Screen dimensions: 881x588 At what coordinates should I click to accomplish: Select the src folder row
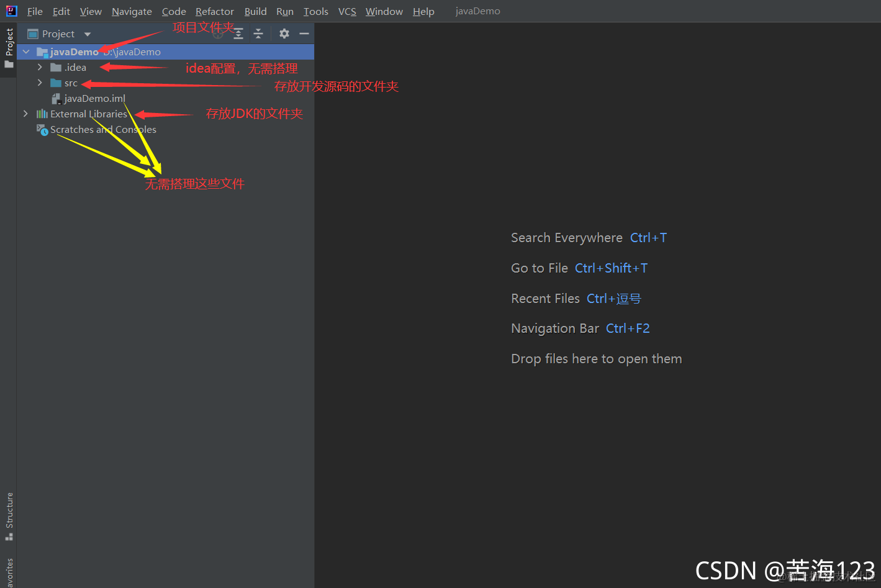pyautogui.click(x=166, y=83)
